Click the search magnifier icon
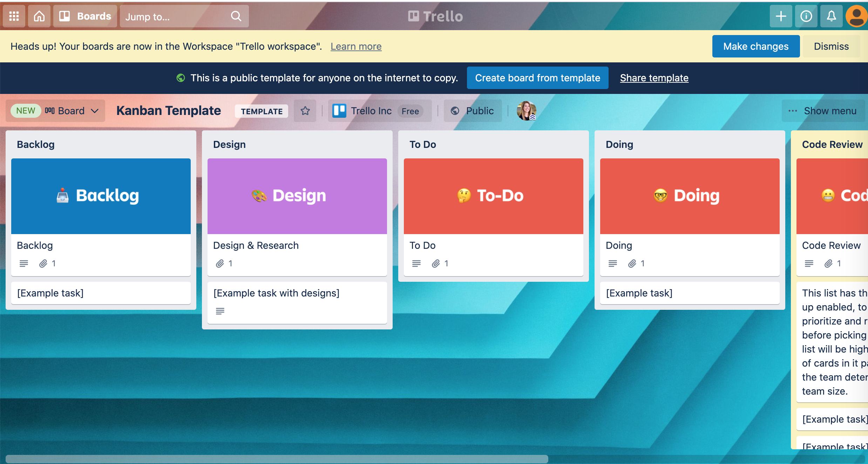Image resolution: width=868 pixels, height=464 pixels. [x=236, y=16]
